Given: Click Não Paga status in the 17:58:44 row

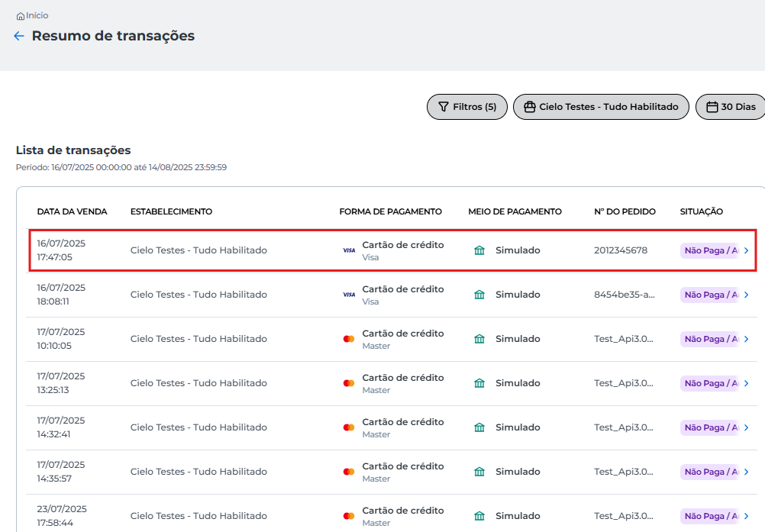Looking at the screenshot, I should pyautogui.click(x=710, y=516).
